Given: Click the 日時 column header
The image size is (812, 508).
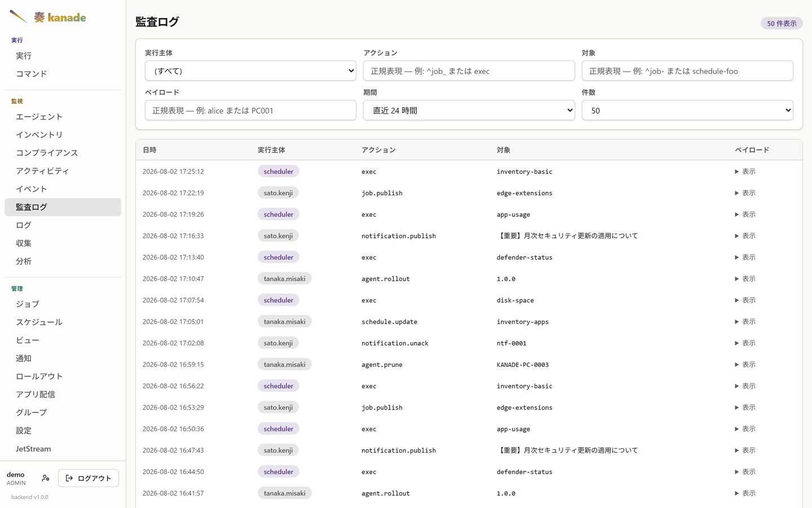Looking at the screenshot, I should pyautogui.click(x=149, y=150).
